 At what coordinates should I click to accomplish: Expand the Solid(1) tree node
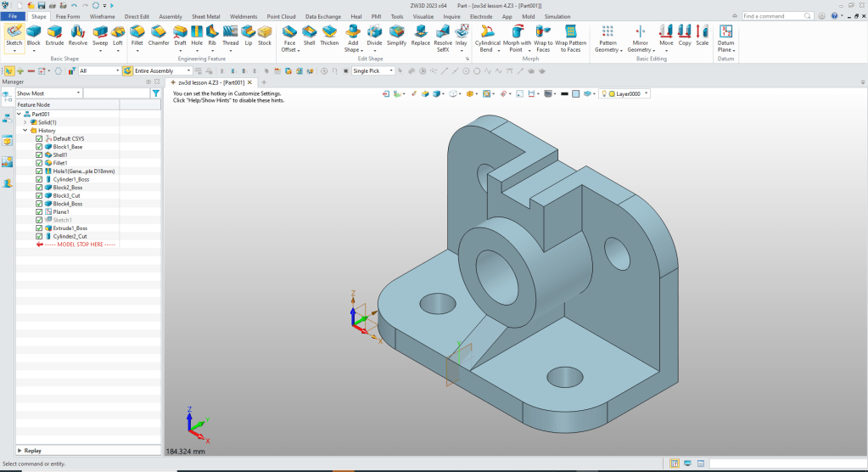(x=25, y=122)
